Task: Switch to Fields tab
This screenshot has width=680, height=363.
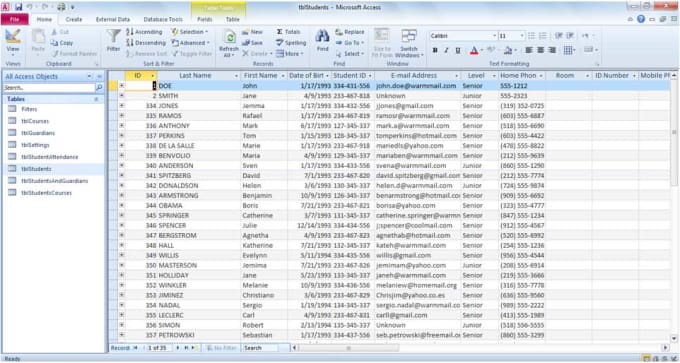Action: [x=205, y=20]
